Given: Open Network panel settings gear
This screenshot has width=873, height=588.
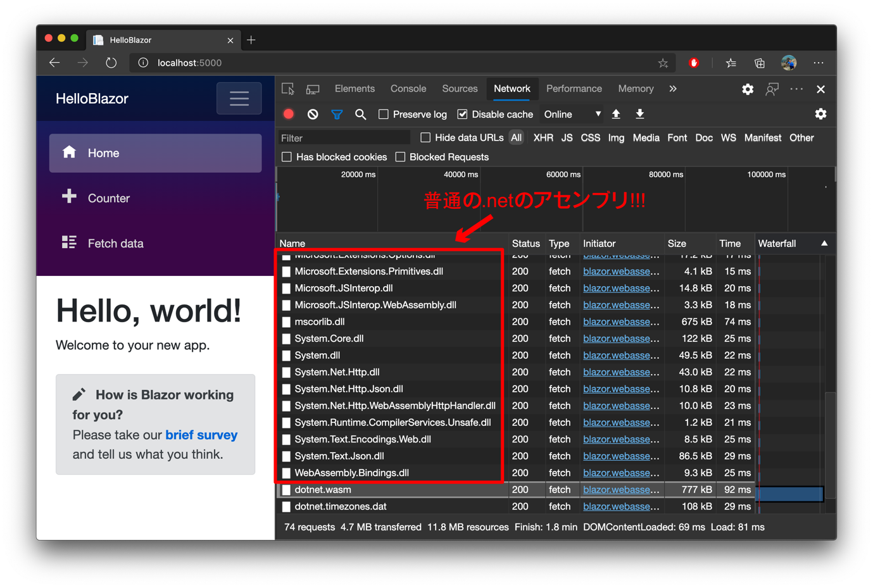Looking at the screenshot, I should (820, 114).
